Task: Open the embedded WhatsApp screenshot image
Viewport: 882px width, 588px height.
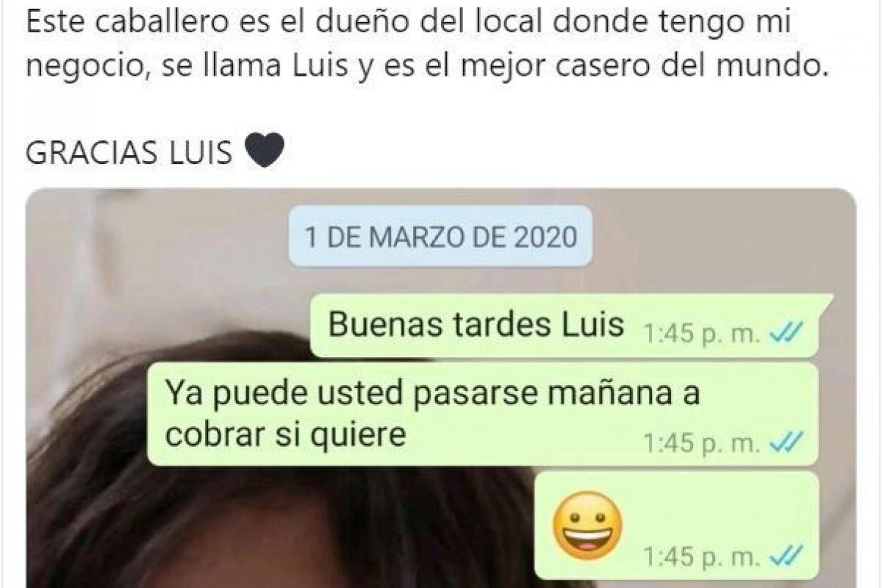Action: [441, 388]
